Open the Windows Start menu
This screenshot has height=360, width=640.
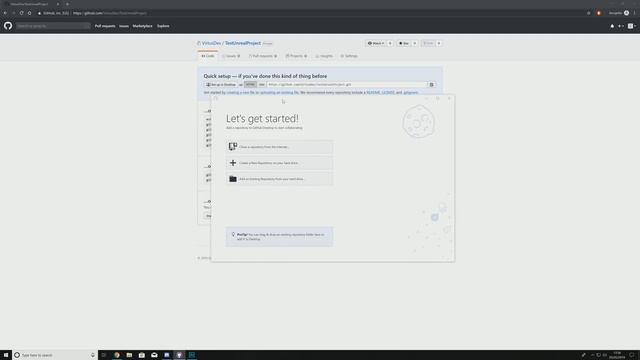point(6,355)
